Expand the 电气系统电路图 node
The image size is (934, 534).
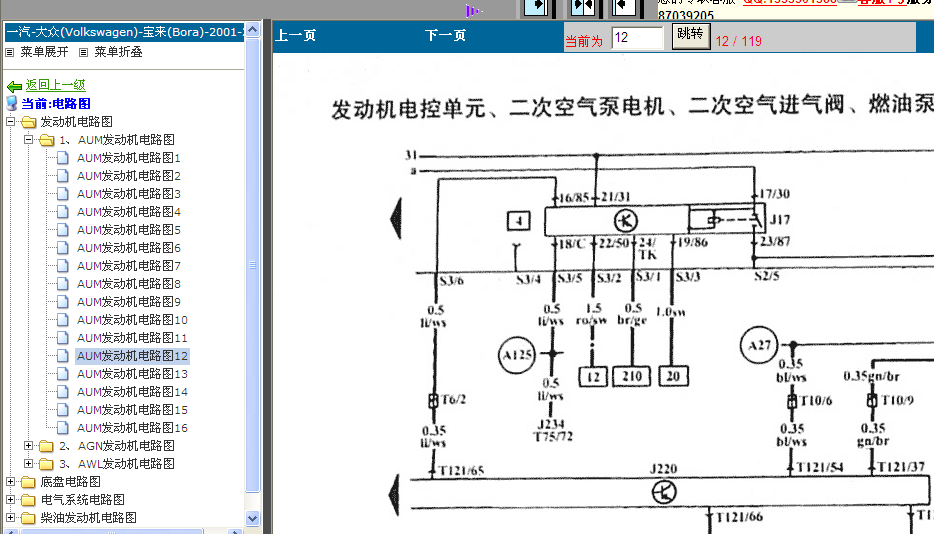[11, 499]
